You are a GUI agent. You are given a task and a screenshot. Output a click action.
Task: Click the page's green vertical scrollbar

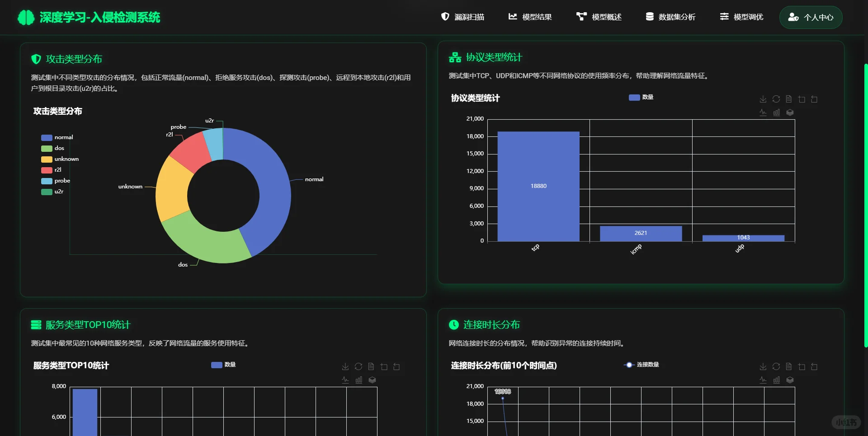866,206
